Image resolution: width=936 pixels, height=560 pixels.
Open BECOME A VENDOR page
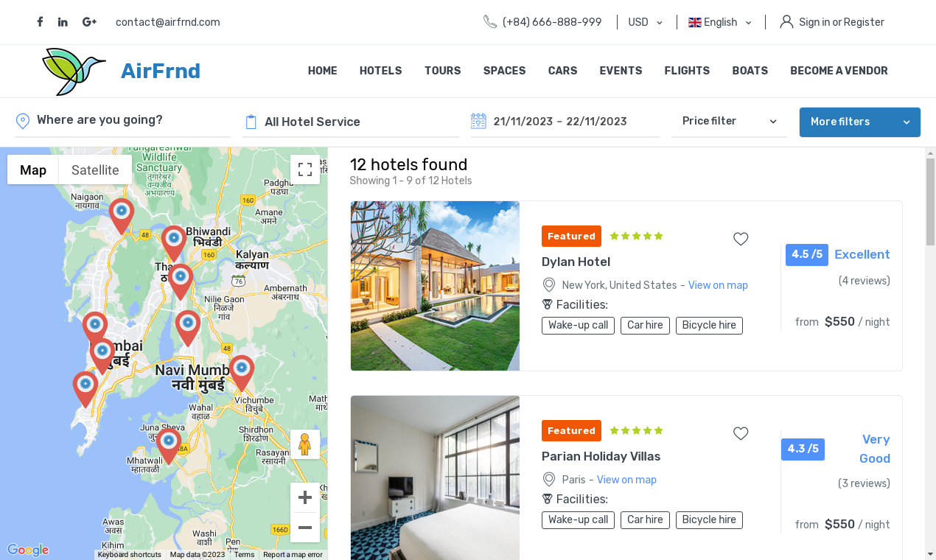839,71
